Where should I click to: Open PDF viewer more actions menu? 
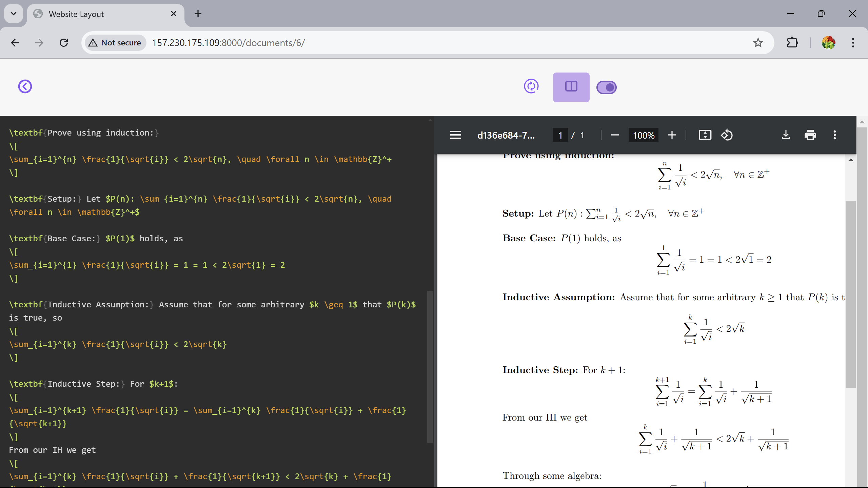click(x=834, y=135)
